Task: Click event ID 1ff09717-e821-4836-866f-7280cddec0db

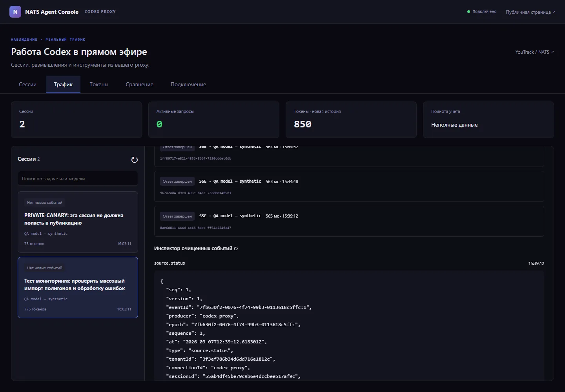Action: coord(195,158)
